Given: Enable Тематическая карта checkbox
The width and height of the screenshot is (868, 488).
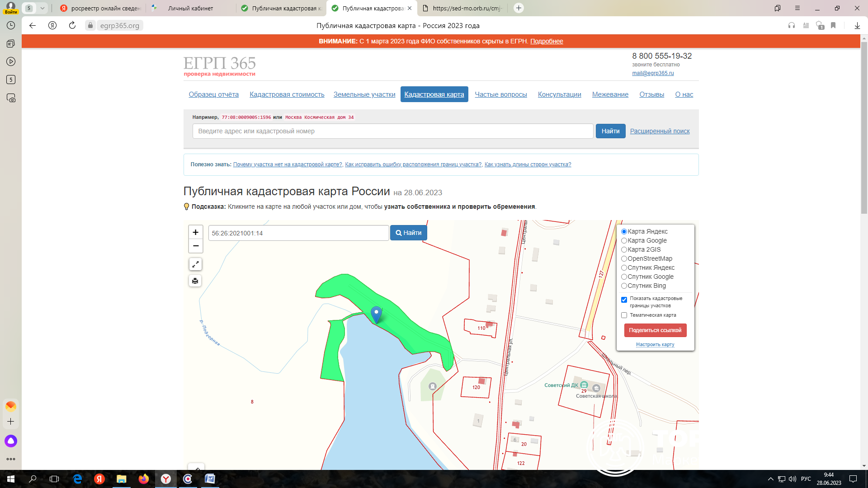Looking at the screenshot, I should pyautogui.click(x=624, y=315).
